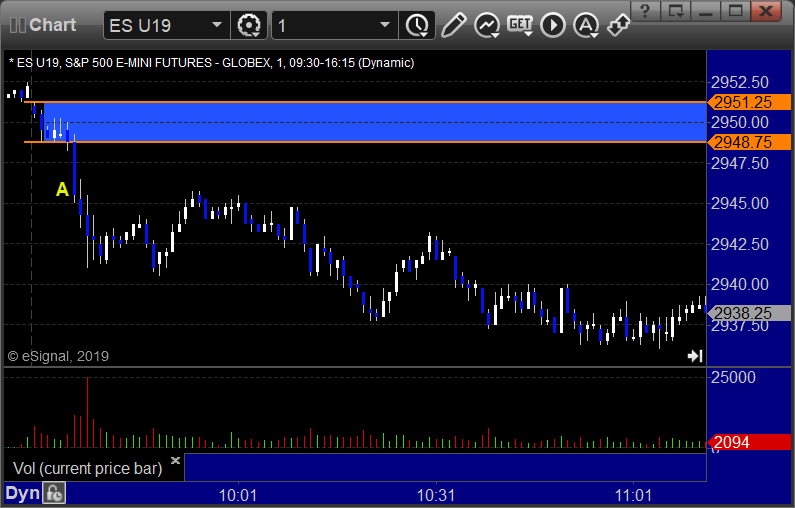Click the 2945.00 price axis label
The height and width of the screenshot is (508, 795).
pos(740,203)
